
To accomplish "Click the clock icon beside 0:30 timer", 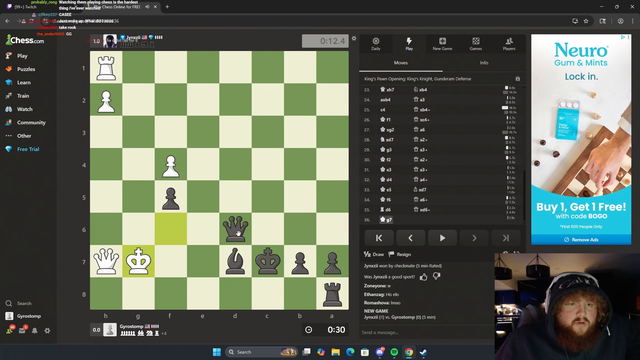I will pos(309,330).
